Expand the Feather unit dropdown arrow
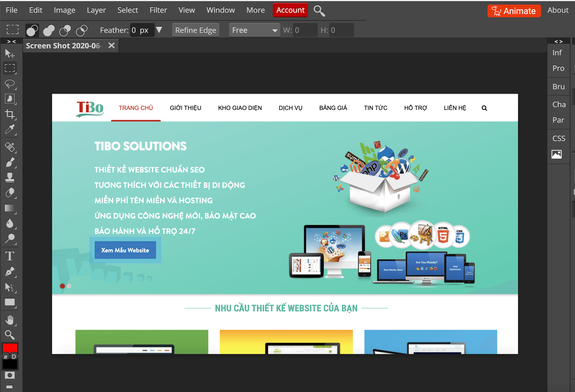This screenshot has width=575, height=392. 159,30
